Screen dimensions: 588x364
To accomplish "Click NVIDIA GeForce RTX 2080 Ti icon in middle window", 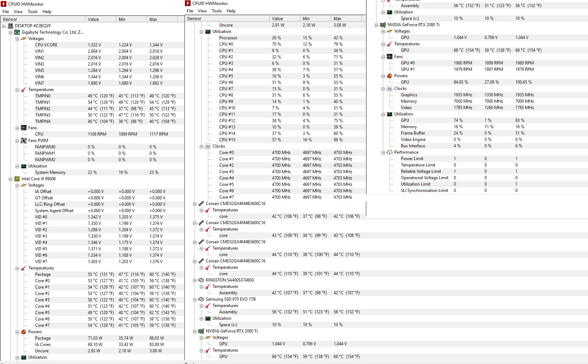I will pyautogui.click(x=201, y=331).
